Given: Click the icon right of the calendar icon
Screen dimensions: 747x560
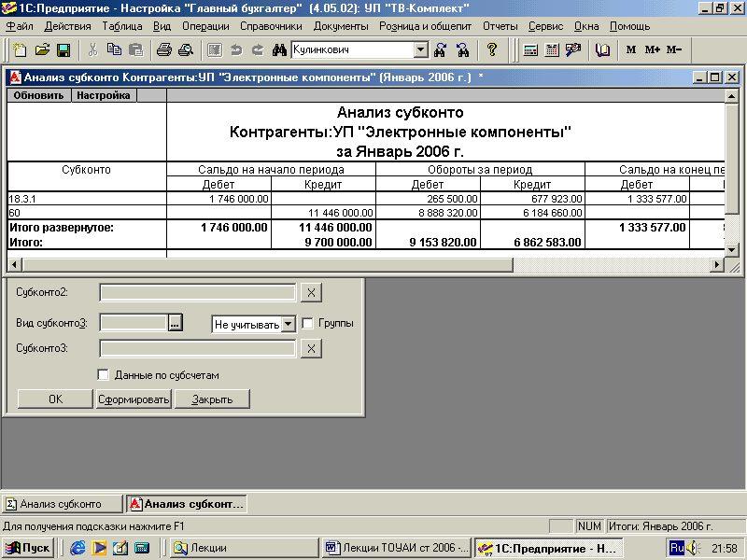Looking at the screenshot, I should (573, 49).
